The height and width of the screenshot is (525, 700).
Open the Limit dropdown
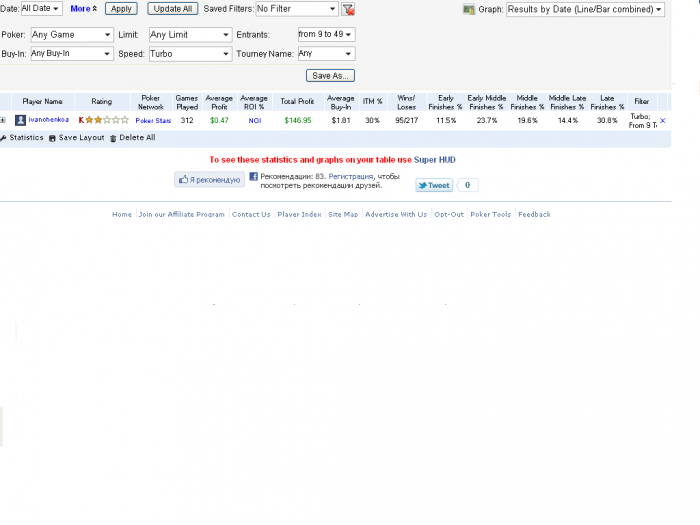[x=191, y=35]
